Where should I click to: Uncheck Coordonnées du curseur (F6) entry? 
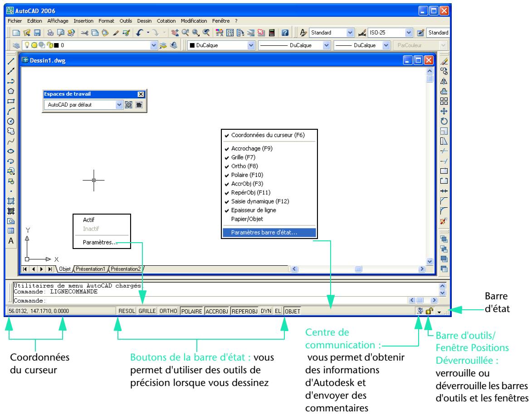(269, 135)
